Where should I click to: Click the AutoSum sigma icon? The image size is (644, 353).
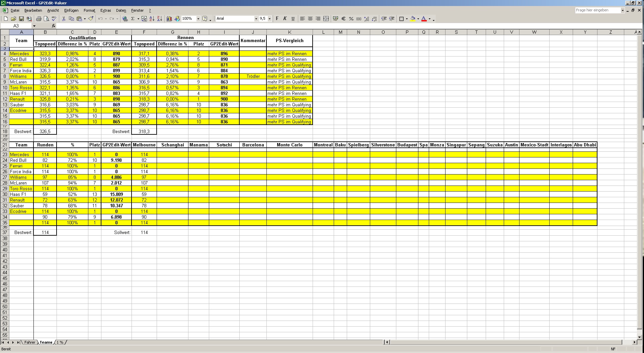(x=133, y=19)
